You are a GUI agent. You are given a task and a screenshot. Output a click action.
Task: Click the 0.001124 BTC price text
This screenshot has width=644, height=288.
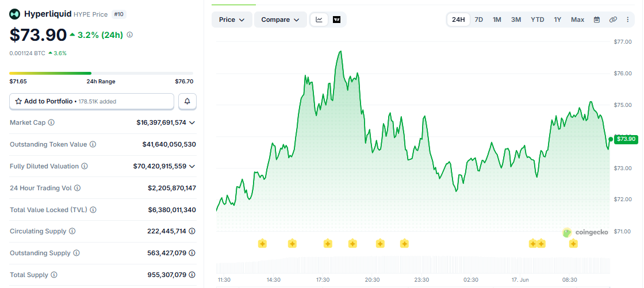(x=27, y=53)
